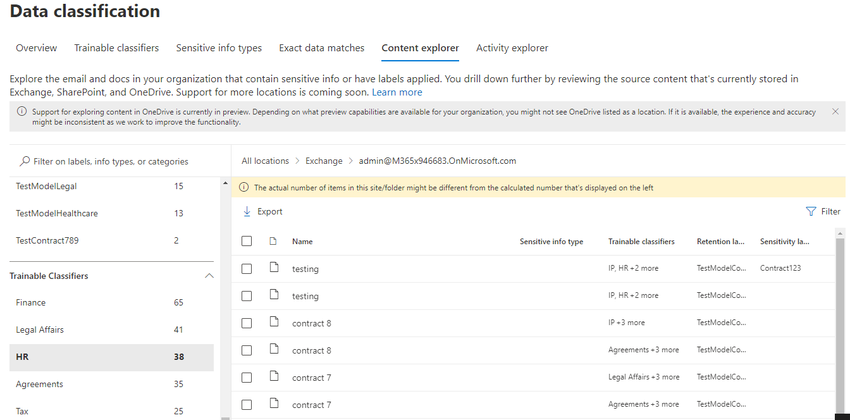Navigate to All locations breadcrumb
This screenshot has height=420, width=850.
[x=265, y=161]
